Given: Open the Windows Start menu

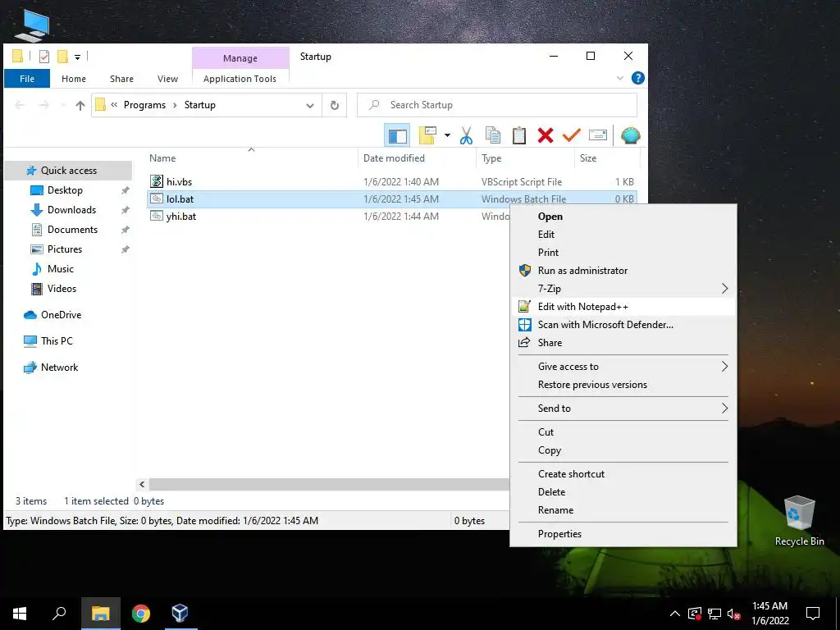Looking at the screenshot, I should tap(20, 614).
